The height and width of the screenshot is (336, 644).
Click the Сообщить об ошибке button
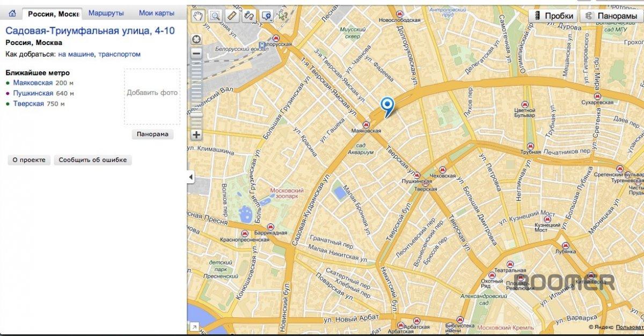pyautogui.click(x=93, y=160)
